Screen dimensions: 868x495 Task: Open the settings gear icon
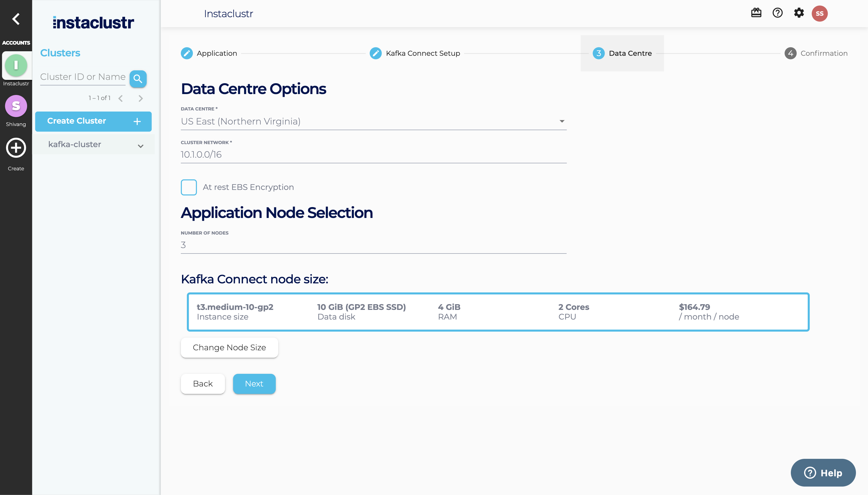799,13
